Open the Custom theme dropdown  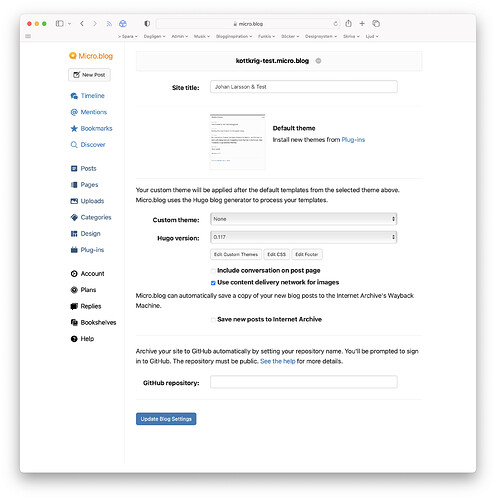click(303, 219)
